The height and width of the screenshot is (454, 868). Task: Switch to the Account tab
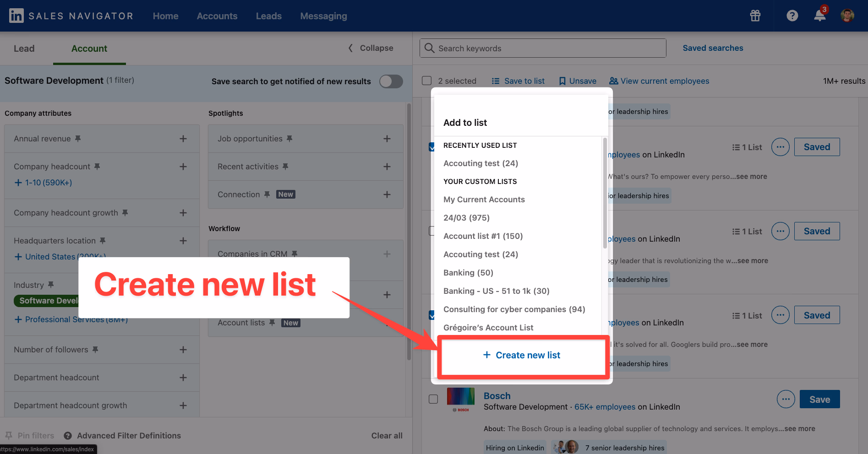[89, 49]
